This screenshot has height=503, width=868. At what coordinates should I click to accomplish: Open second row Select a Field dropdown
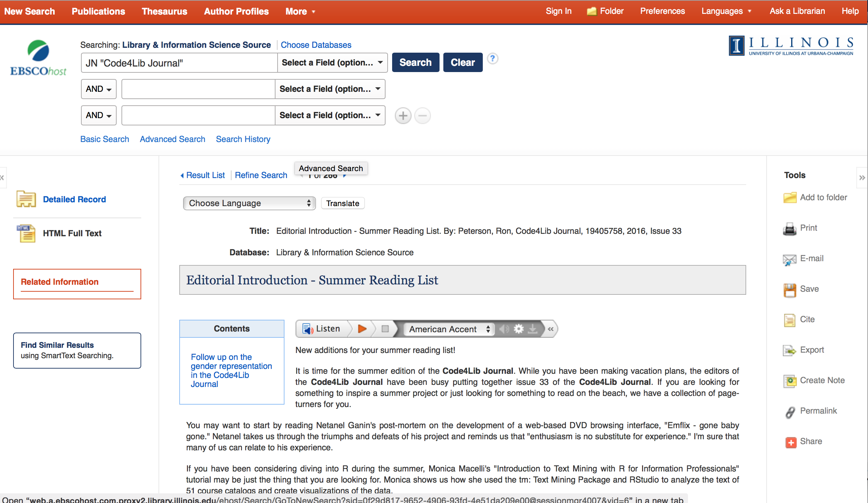330,89
